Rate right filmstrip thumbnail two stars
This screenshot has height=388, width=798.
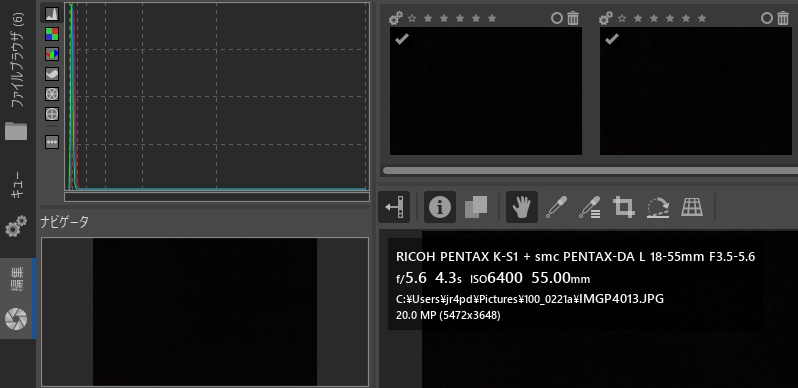pyautogui.click(x=654, y=18)
